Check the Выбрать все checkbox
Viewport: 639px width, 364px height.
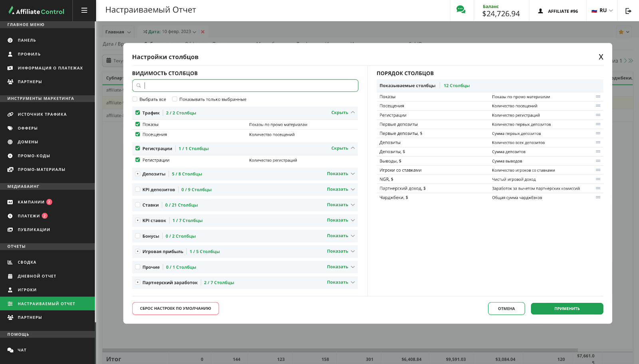135,99
